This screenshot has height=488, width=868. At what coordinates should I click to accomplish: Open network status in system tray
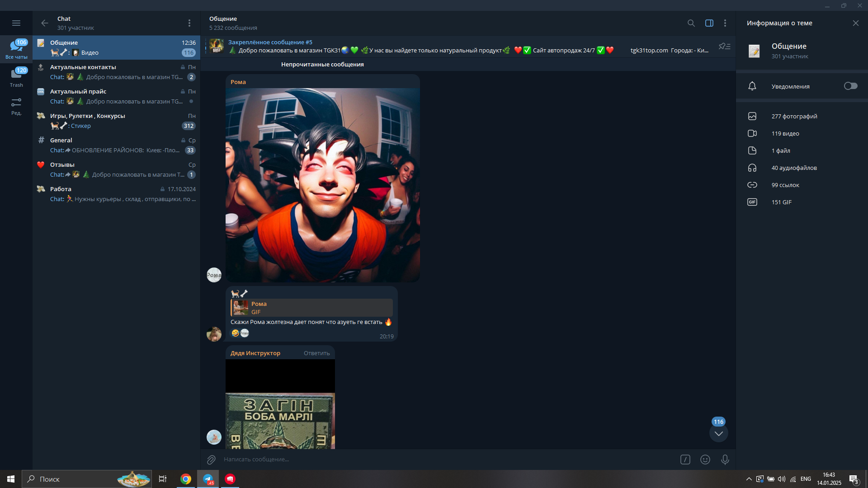pos(793,479)
